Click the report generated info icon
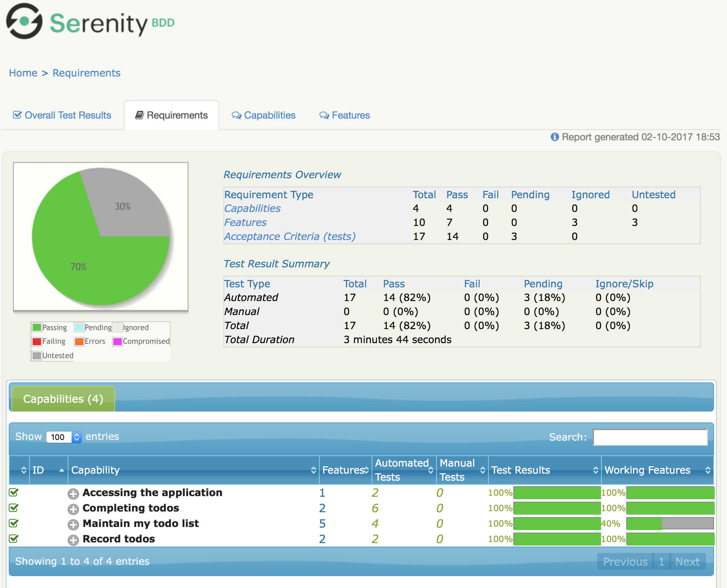 (x=554, y=137)
